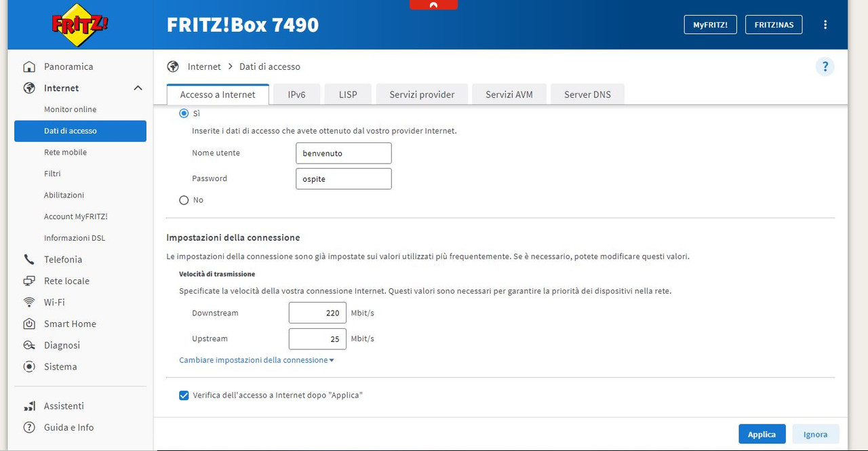Click the Impostazioni della connessione heading
This screenshot has width=868, height=451.
pos(233,238)
